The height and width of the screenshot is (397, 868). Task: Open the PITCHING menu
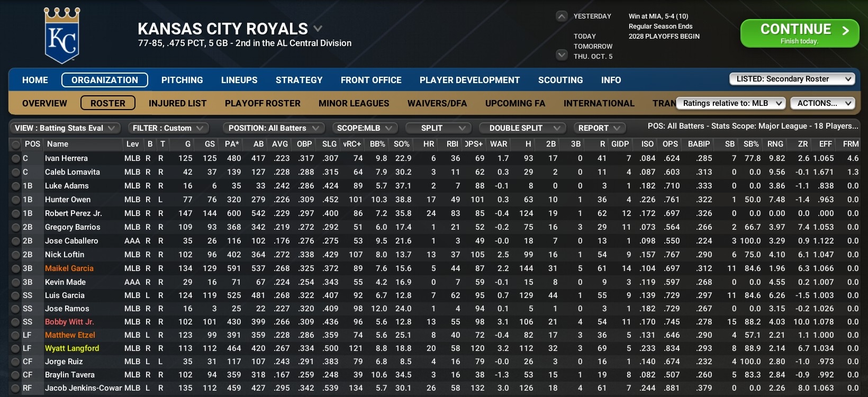(x=182, y=80)
